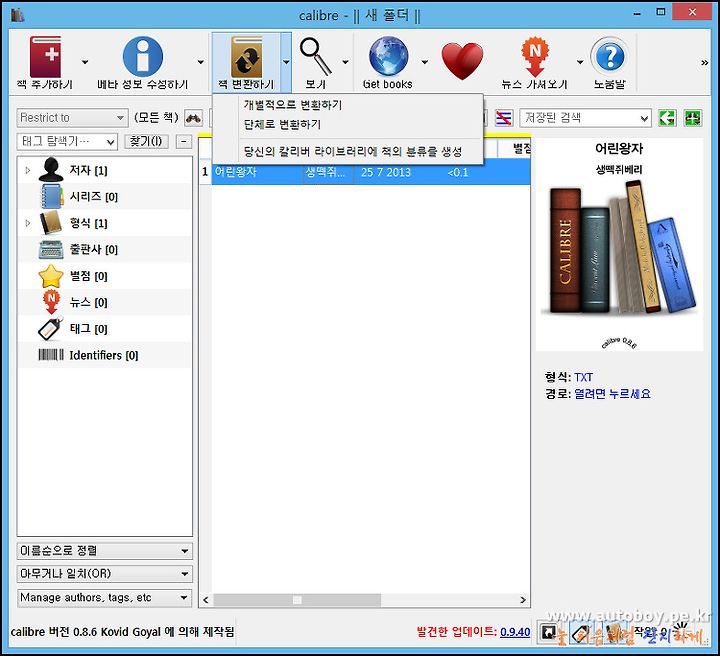Open the Restrict to combo box

tap(72, 118)
